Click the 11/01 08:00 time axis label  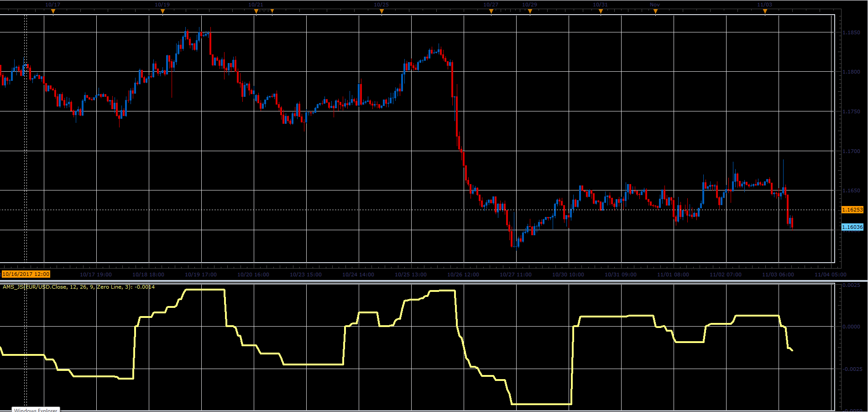click(x=673, y=275)
